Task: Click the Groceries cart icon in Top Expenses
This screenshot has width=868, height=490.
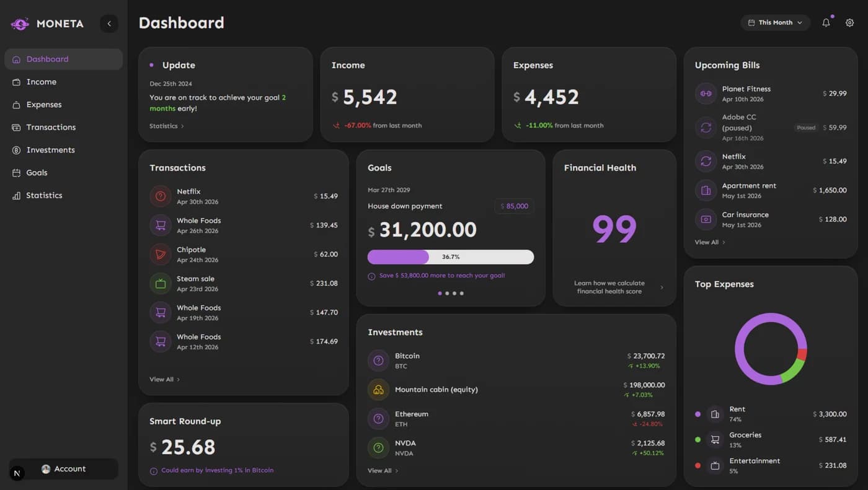Action: (715, 440)
